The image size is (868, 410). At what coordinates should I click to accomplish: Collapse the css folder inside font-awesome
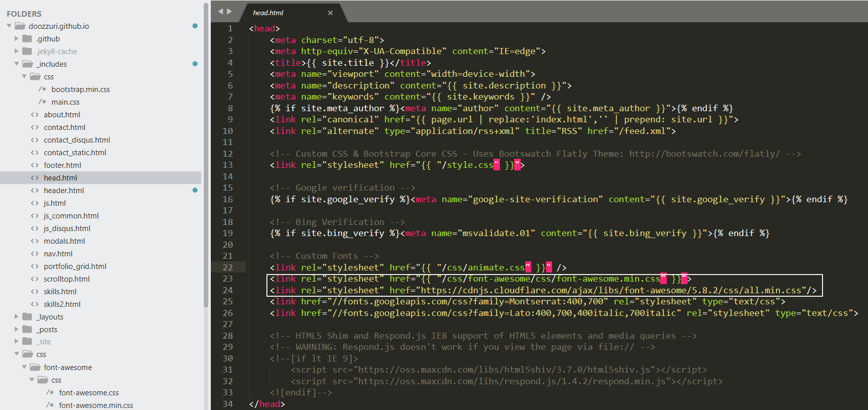click(x=32, y=380)
